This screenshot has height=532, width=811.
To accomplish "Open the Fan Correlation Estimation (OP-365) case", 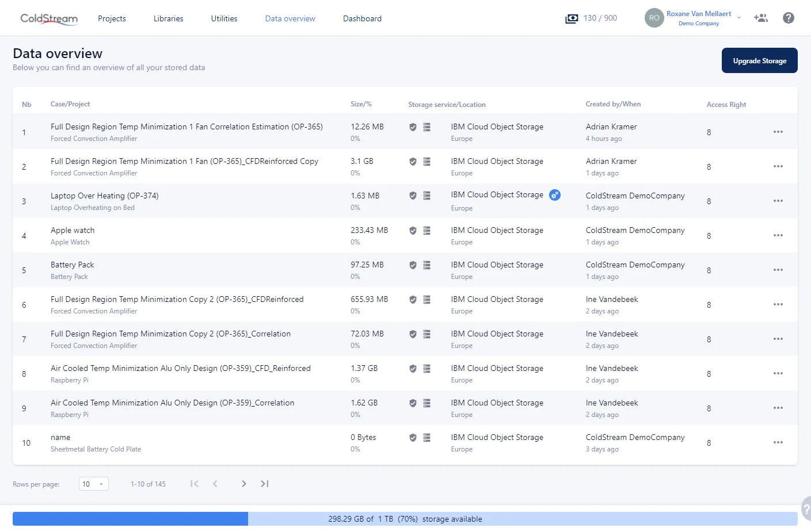I will click(x=186, y=127).
